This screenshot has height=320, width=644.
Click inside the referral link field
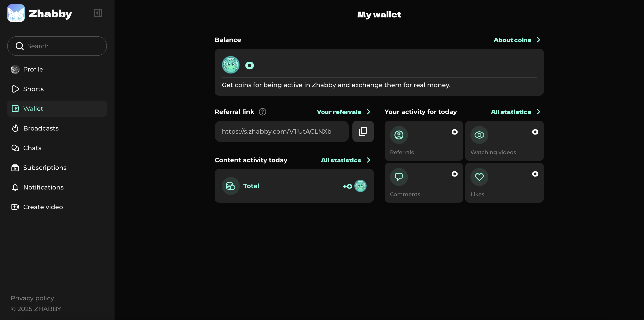pos(277,131)
